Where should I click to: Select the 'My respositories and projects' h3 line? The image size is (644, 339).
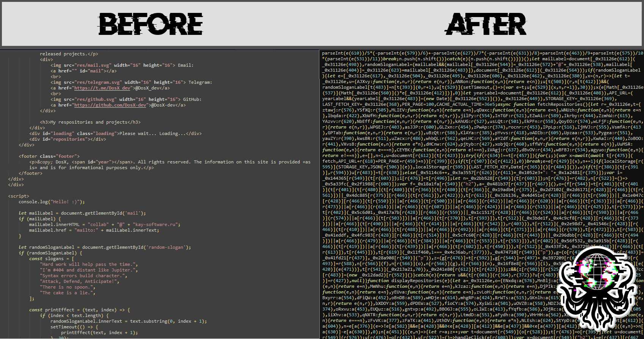tap(90, 122)
